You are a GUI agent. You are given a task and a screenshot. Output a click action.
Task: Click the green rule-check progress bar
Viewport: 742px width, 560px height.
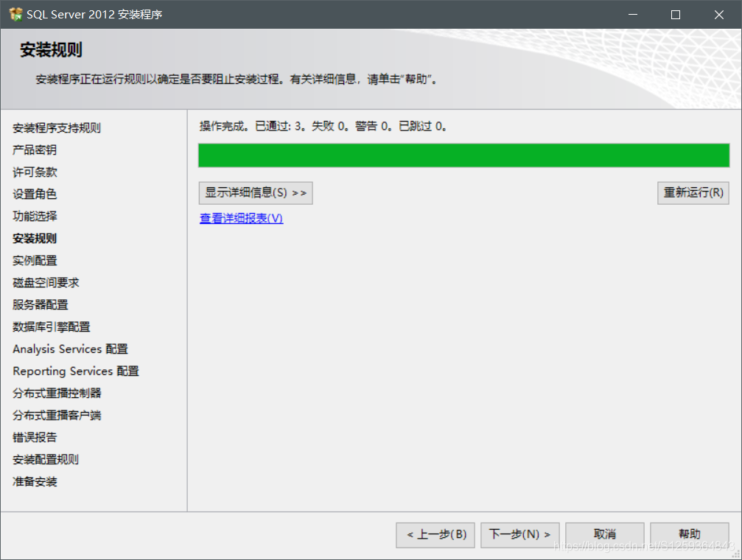click(x=463, y=155)
